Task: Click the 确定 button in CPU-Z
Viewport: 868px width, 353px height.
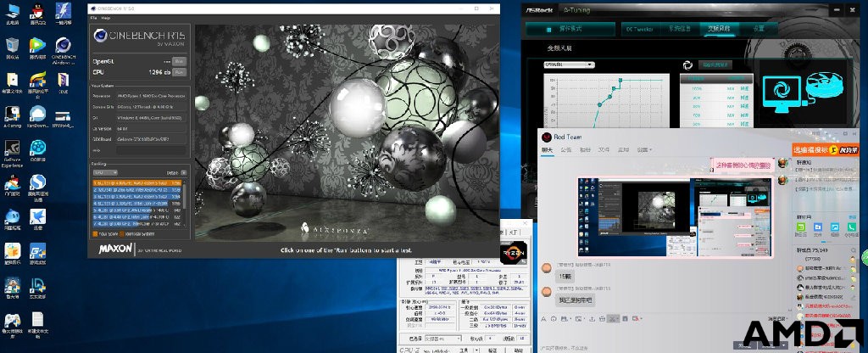Action: point(519,350)
